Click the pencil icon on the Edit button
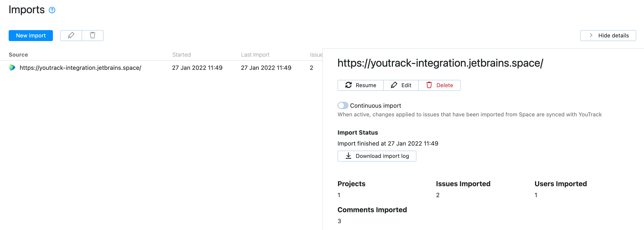Image resolution: width=644 pixels, height=230 pixels. [394, 85]
